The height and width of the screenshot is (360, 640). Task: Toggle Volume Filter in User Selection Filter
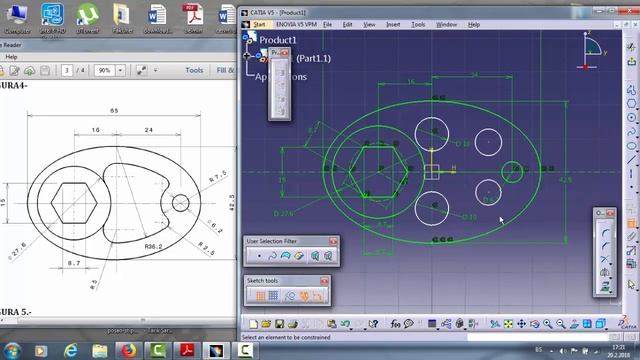click(299, 256)
